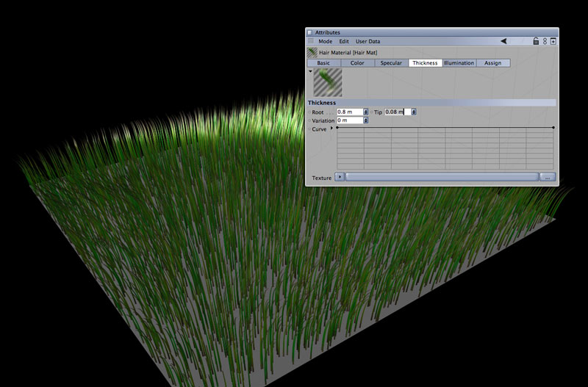Expand the Curve disclosure triangle

(x=331, y=129)
